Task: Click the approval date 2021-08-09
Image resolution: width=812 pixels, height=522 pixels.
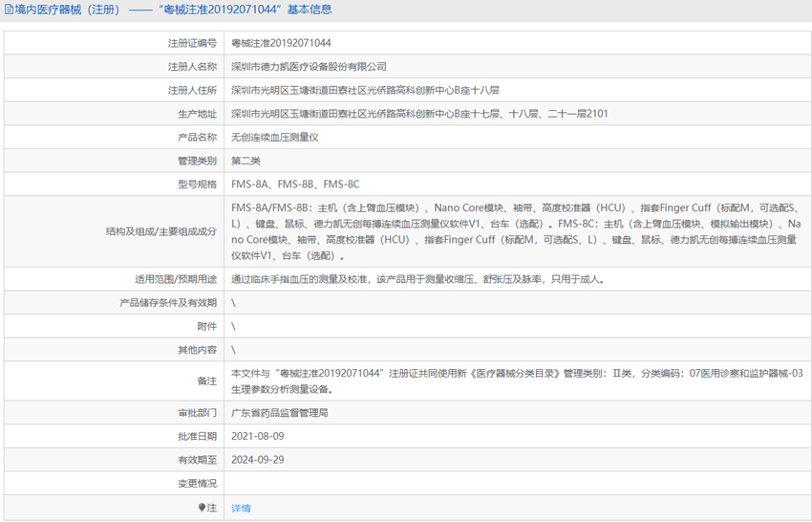Action: tap(258, 436)
